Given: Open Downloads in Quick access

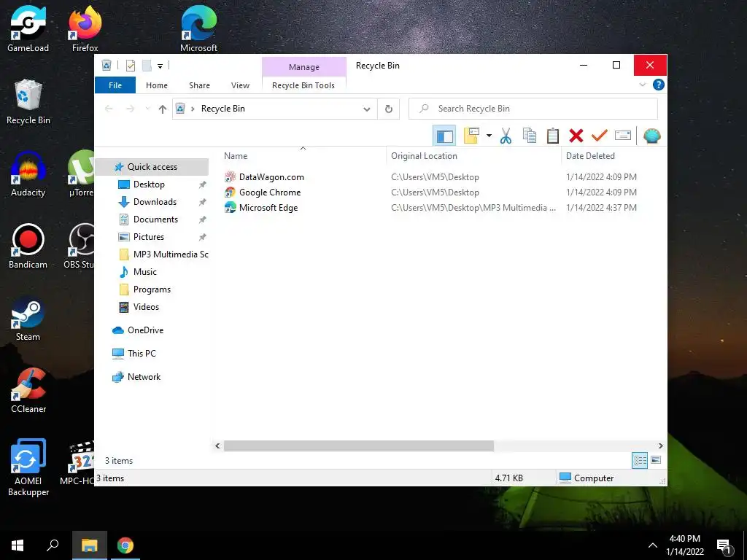Looking at the screenshot, I should coord(155,202).
